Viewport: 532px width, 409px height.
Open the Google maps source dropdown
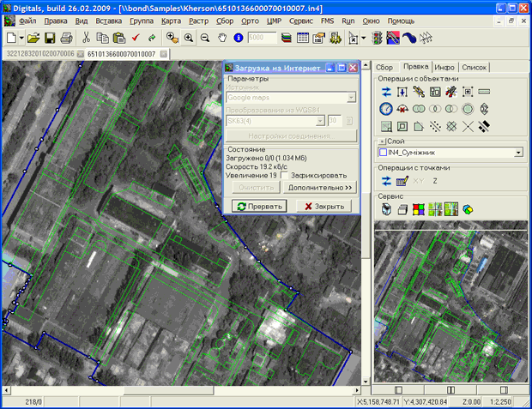tap(351, 98)
